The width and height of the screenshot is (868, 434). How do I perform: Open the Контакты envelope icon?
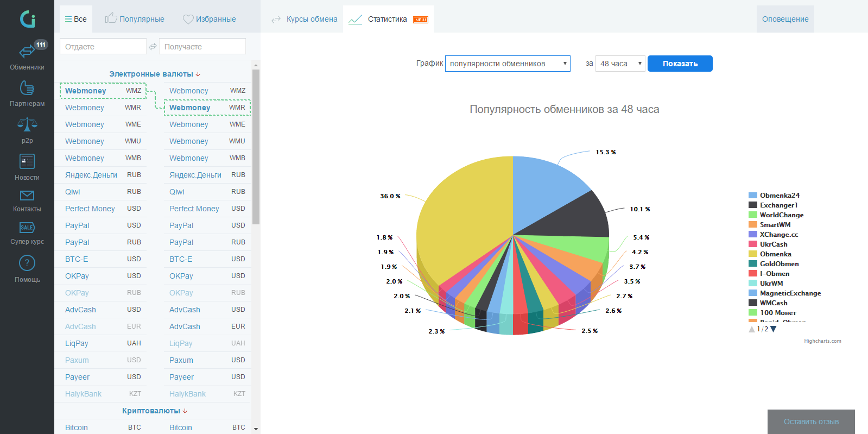(27, 196)
